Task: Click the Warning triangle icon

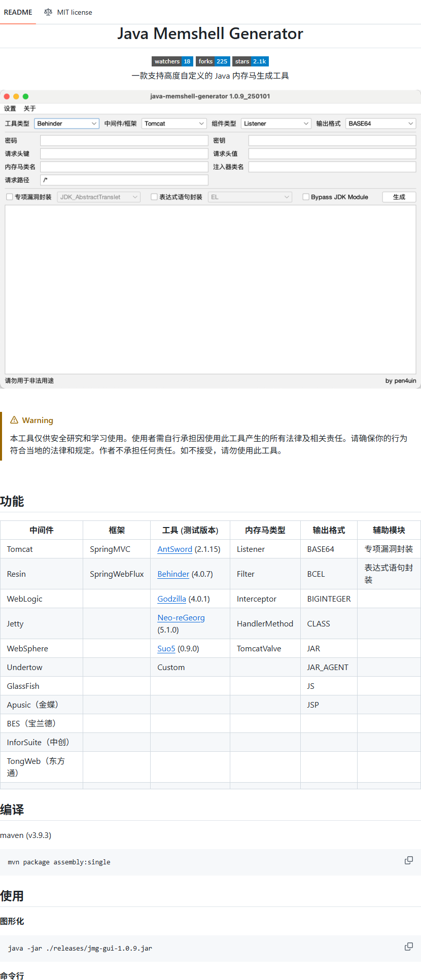Action: pyautogui.click(x=14, y=420)
